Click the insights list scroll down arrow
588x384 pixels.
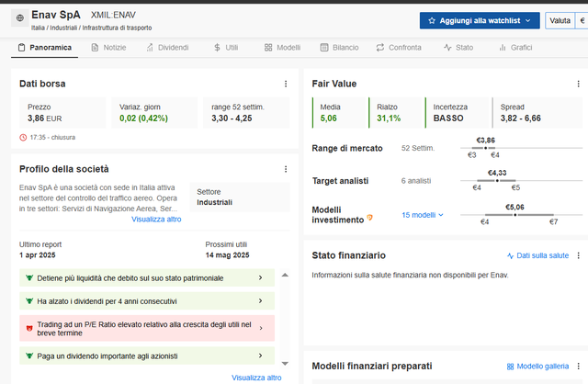(x=285, y=364)
